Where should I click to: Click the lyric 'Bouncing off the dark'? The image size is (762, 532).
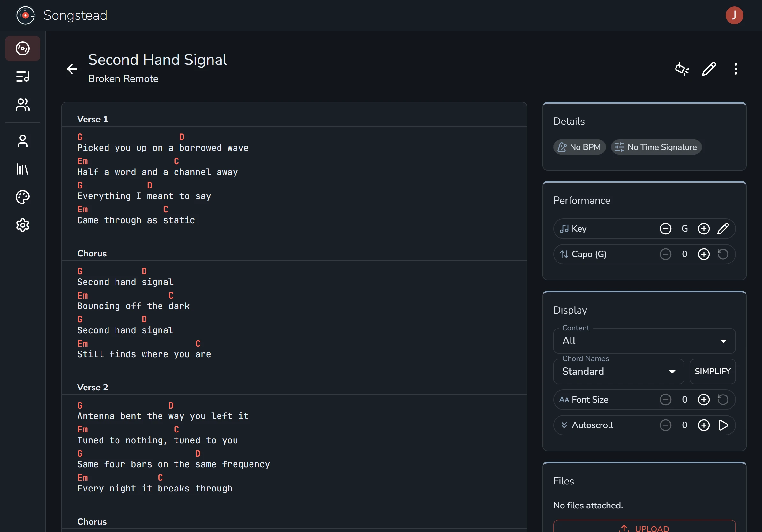(133, 306)
